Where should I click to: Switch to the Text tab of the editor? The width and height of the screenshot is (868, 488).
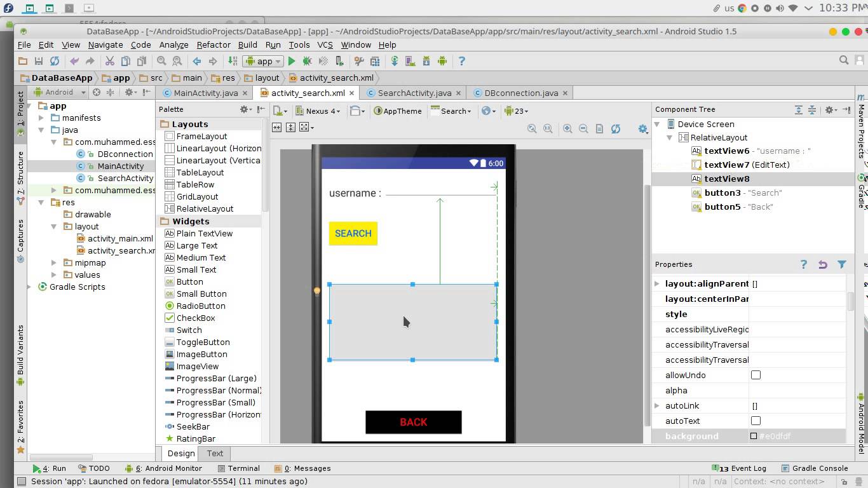214,453
